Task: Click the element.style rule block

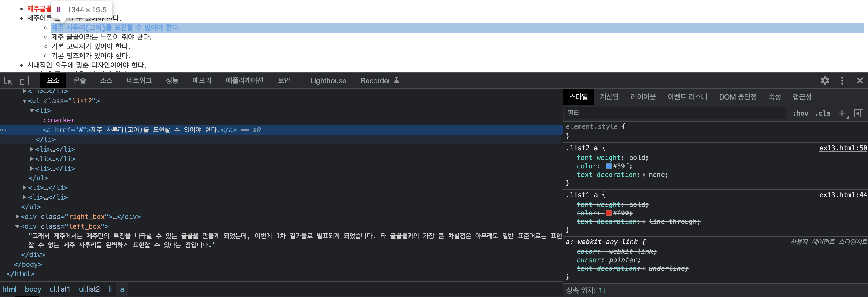Action: click(716, 131)
